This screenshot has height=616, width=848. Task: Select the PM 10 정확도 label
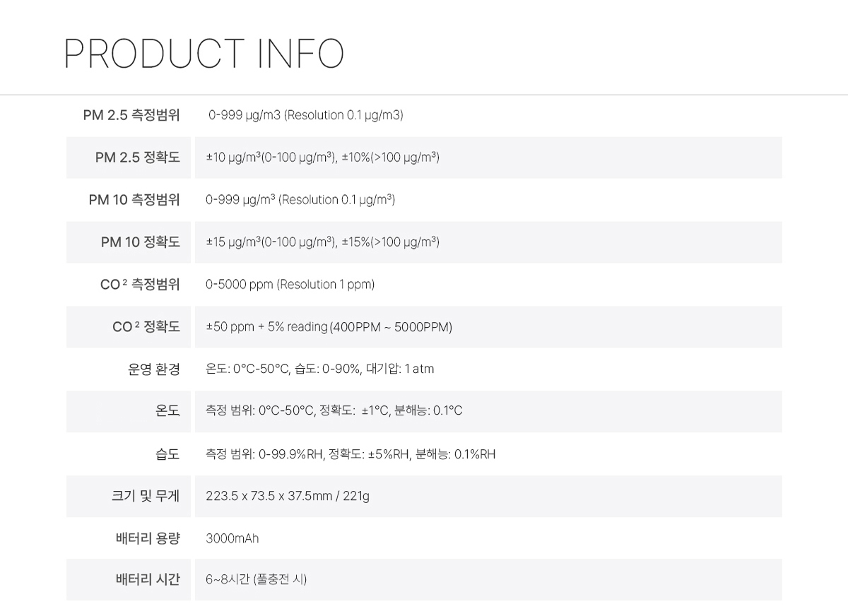tap(141, 242)
